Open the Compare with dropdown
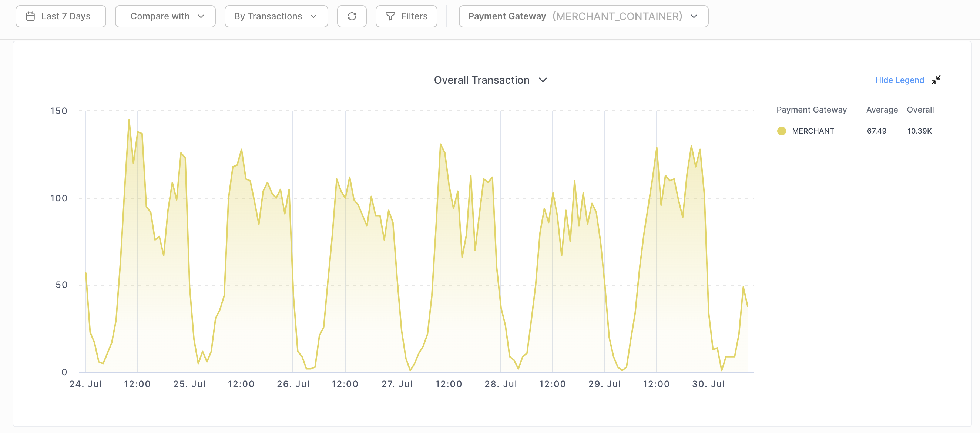 (x=165, y=16)
